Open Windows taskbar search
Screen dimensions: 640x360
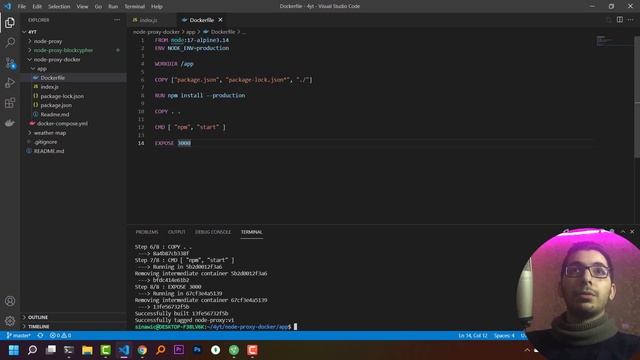pyautogui.click(x=32, y=350)
